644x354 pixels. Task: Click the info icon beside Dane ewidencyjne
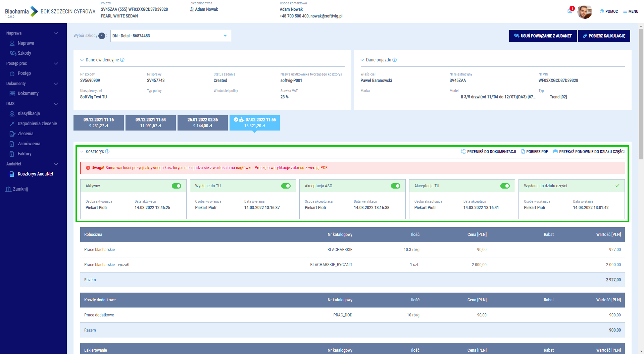click(122, 60)
